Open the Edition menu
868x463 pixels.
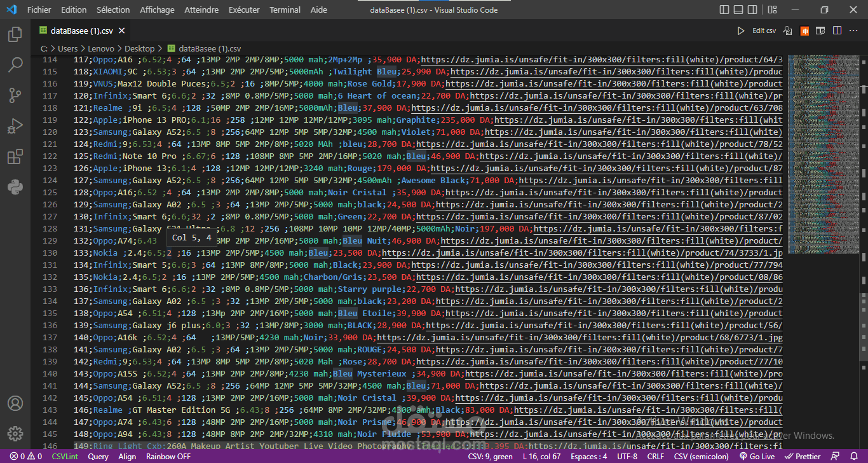pyautogui.click(x=74, y=10)
